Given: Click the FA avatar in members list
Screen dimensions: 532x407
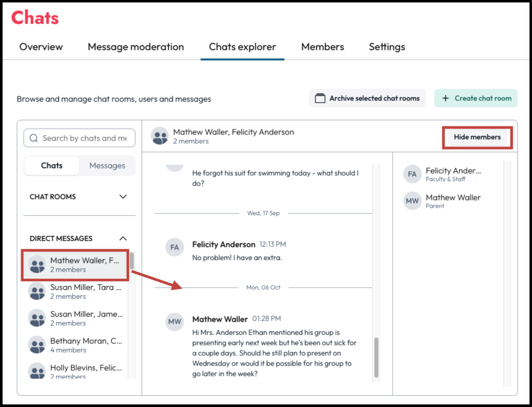Looking at the screenshot, I should pos(412,174).
